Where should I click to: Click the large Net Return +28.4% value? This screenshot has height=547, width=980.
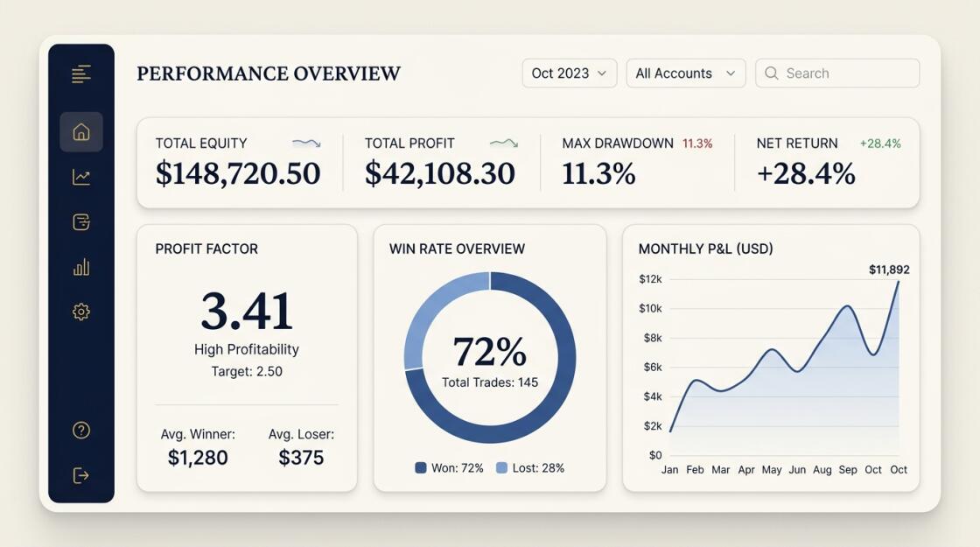pyautogui.click(x=806, y=173)
